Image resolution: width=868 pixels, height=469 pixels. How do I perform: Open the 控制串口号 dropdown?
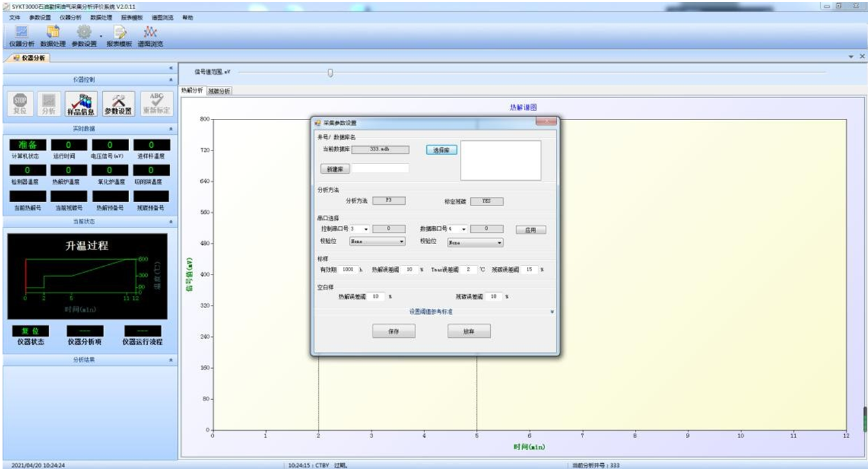(366, 229)
